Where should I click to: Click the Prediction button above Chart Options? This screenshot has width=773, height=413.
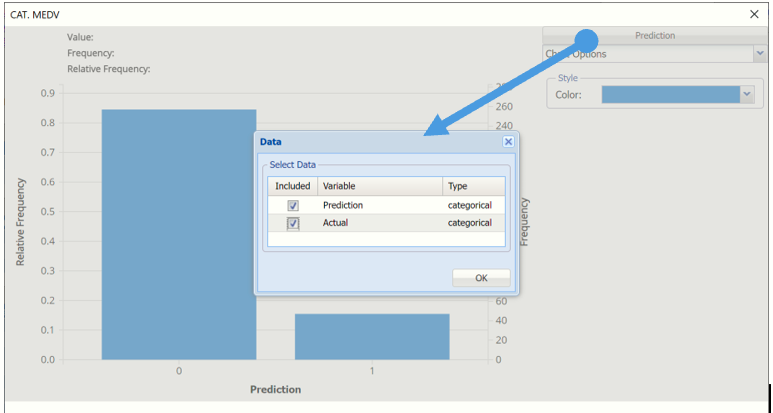tap(654, 35)
